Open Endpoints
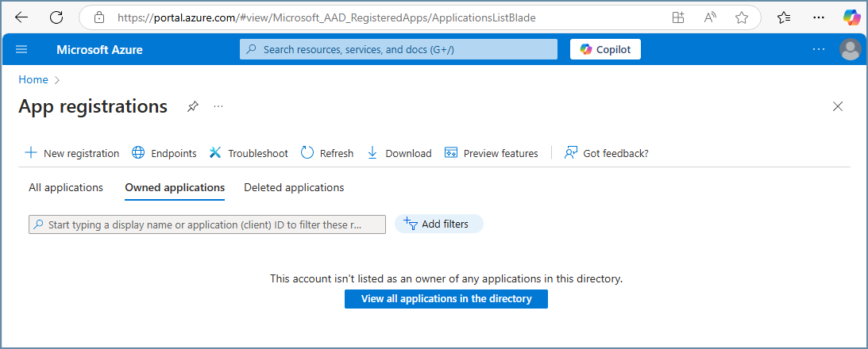Image resolution: width=868 pixels, height=349 pixels. [x=164, y=153]
